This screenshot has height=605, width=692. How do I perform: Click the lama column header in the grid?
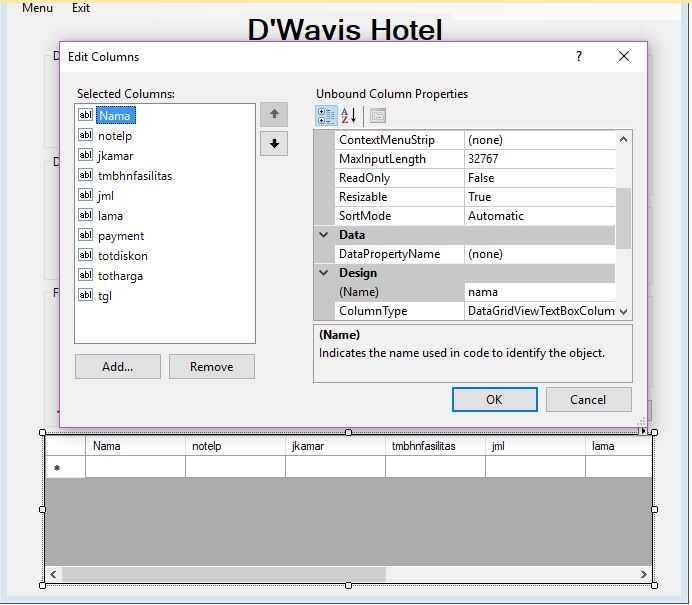[x=619, y=446]
